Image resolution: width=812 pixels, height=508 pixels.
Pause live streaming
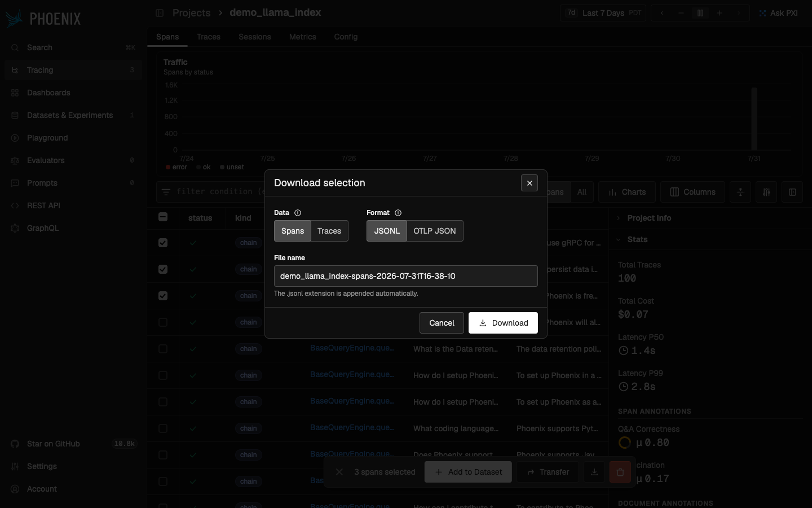pos(700,13)
